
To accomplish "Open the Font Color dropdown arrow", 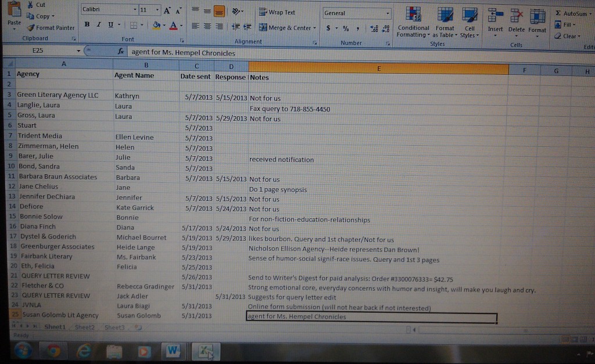I will click(x=181, y=26).
